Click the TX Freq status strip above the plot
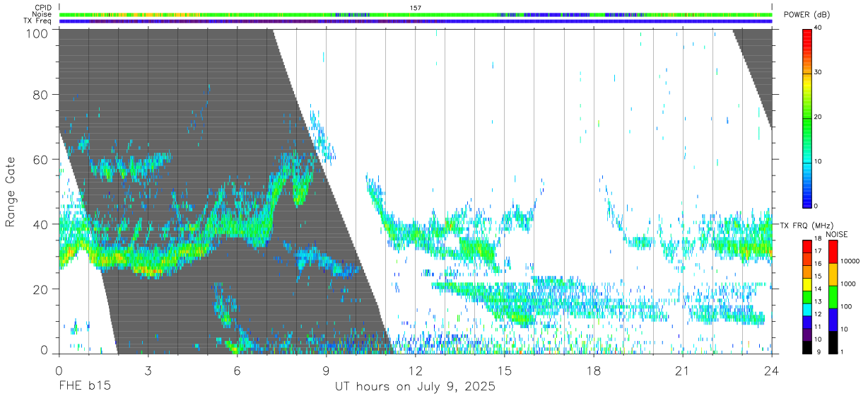868x401 pixels. tap(416, 21)
